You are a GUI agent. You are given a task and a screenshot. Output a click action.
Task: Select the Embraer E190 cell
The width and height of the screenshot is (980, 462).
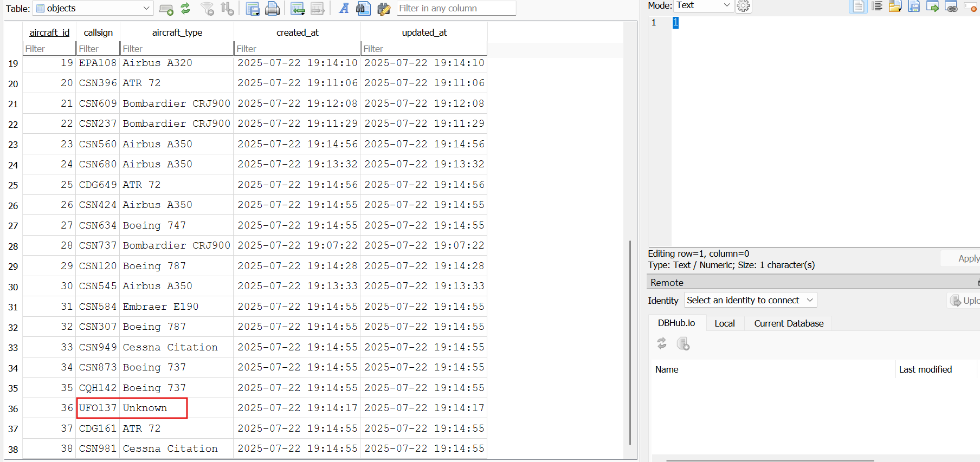(x=177, y=307)
